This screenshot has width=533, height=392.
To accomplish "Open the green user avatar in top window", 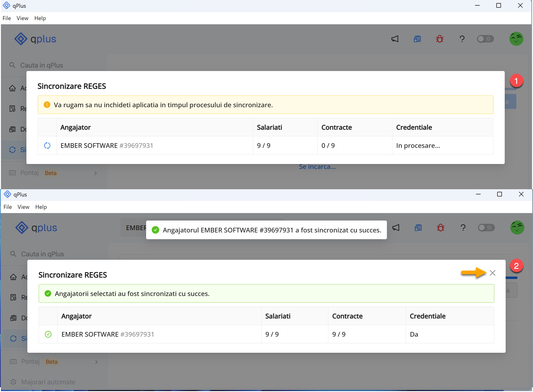I will 516,39.
